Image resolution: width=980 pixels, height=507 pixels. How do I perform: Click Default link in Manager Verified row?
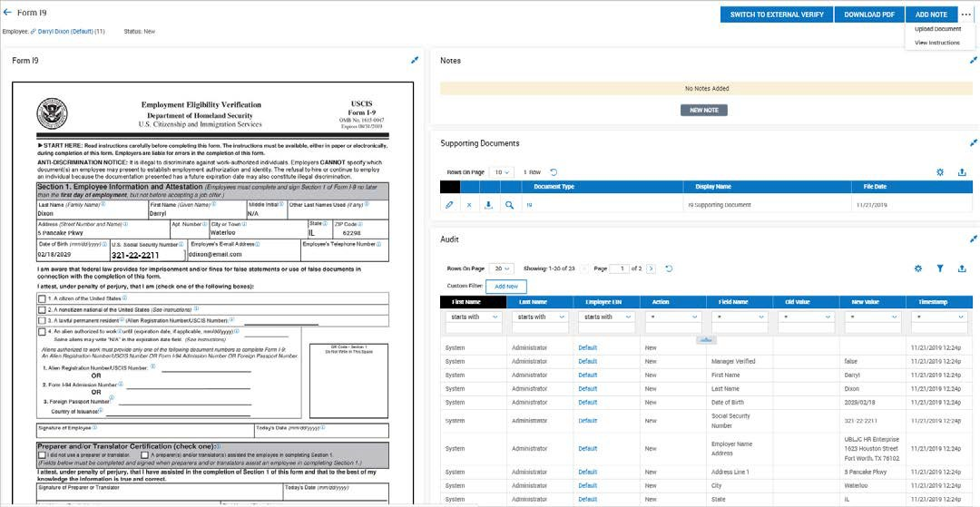pyautogui.click(x=587, y=362)
